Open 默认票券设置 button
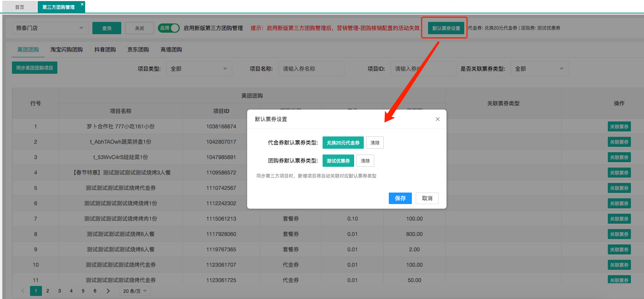The image size is (644, 299). [x=446, y=28]
